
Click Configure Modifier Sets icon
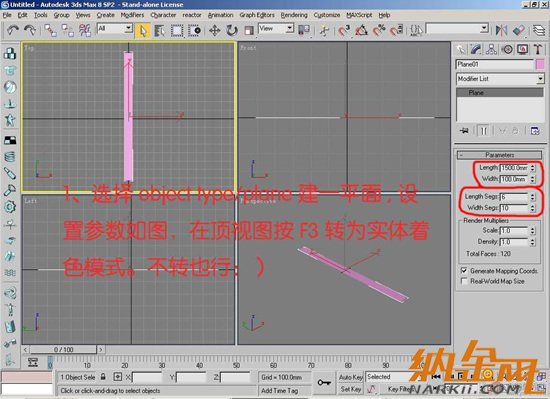pyautogui.click(x=535, y=131)
